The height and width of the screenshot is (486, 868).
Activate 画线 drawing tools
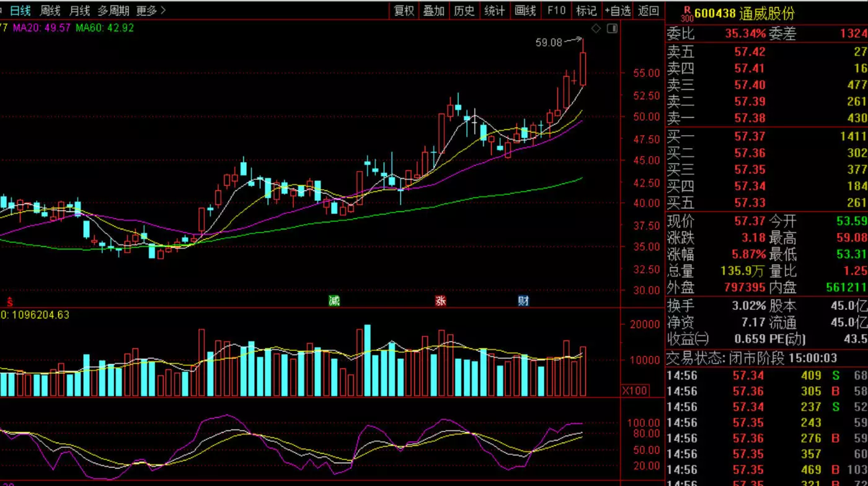(x=525, y=11)
